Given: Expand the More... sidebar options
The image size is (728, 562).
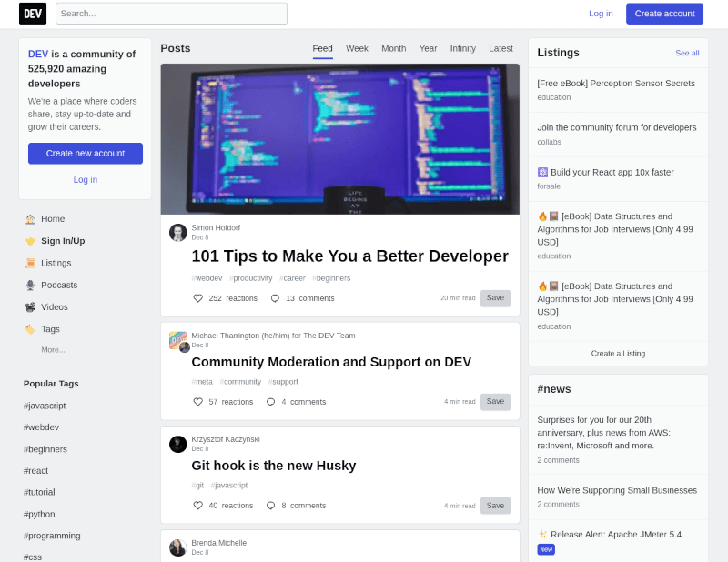Looking at the screenshot, I should coord(52,349).
